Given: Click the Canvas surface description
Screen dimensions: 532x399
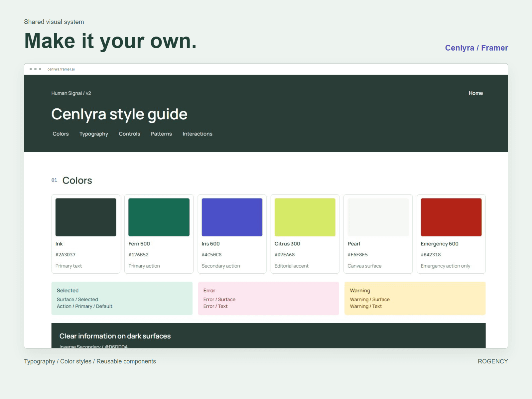Looking at the screenshot, I should (x=364, y=266).
